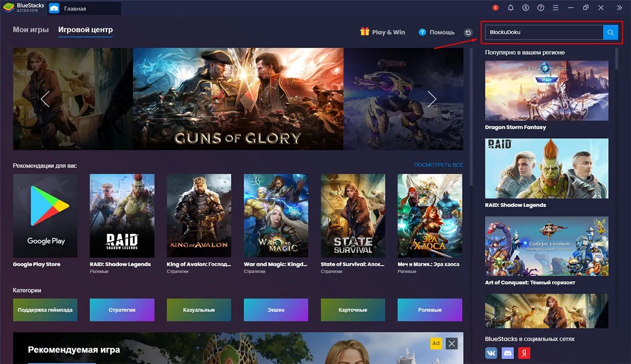The height and width of the screenshot is (364, 631).
Task: Click the refresh icon beside Помощь
Action: [x=468, y=33]
